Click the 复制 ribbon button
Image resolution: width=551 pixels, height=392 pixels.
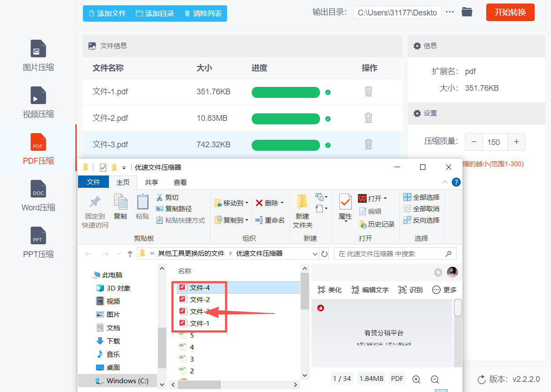[120, 207]
